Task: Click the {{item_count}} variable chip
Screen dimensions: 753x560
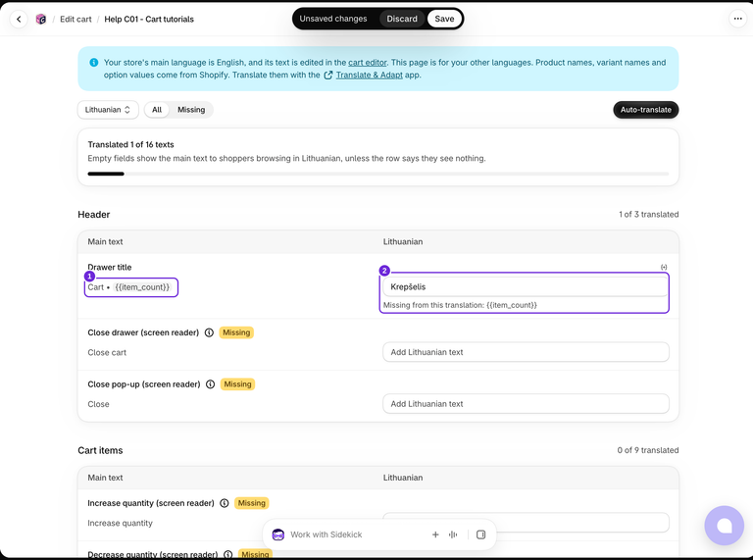Action: tap(142, 287)
